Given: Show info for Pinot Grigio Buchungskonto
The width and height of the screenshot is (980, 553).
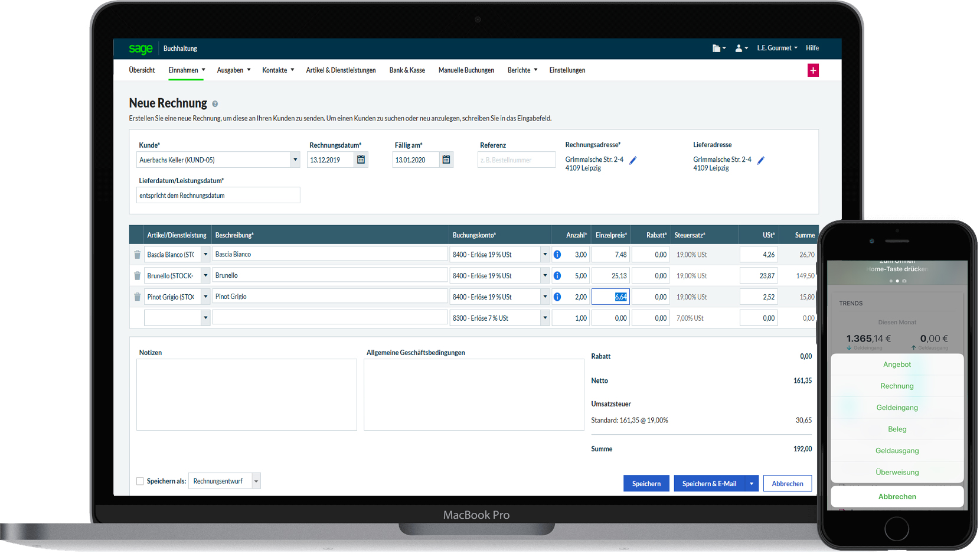Looking at the screenshot, I should tap(557, 297).
